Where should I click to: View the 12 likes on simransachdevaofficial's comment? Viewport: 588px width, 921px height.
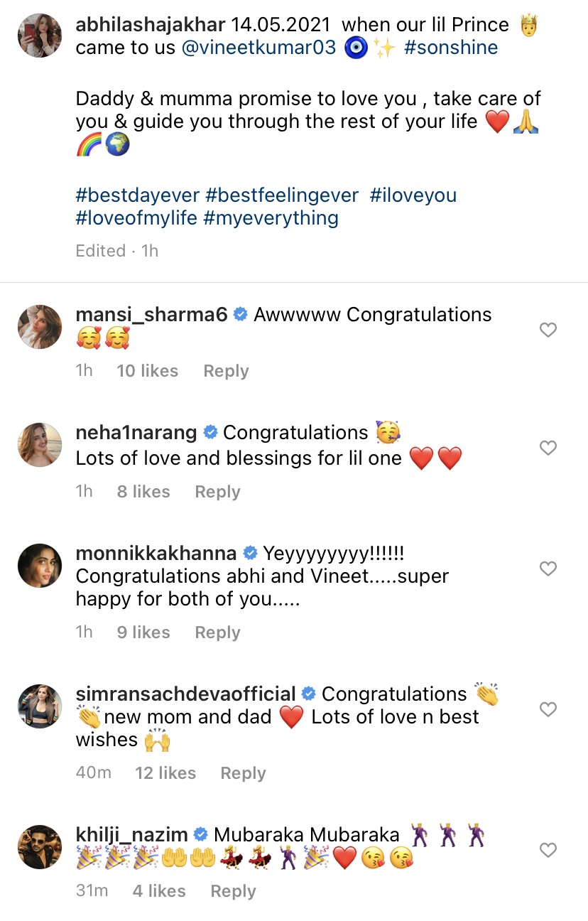165,773
